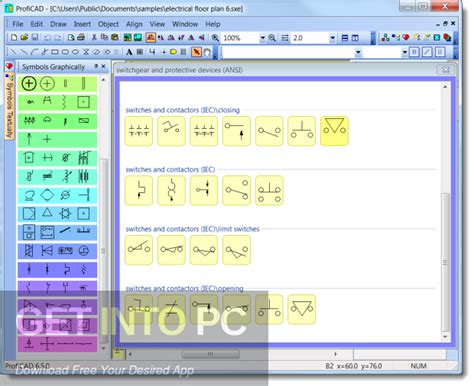
Task: Switch to Symbols Textually side tab
Action: point(10,106)
